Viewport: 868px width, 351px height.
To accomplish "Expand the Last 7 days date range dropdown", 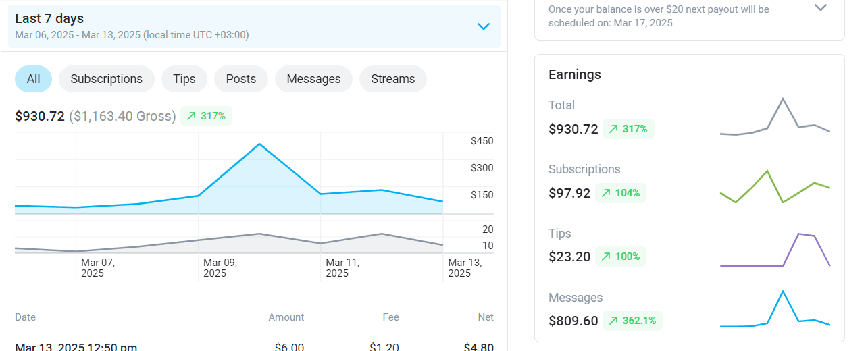I will (x=483, y=27).
